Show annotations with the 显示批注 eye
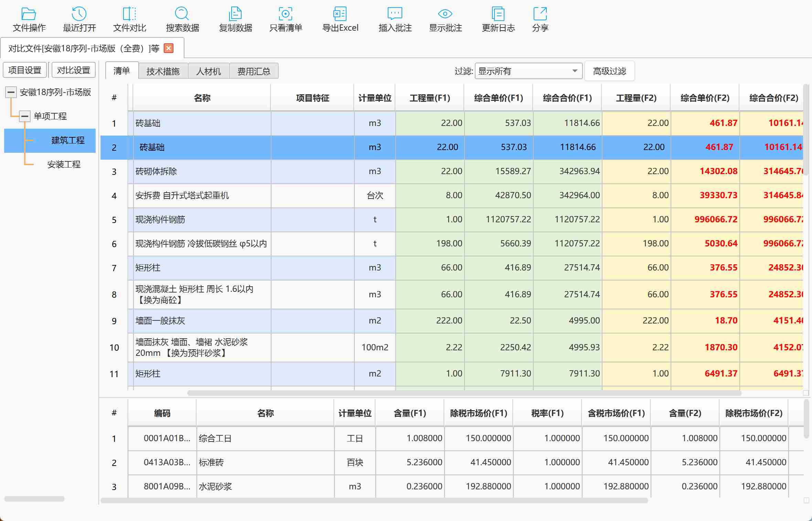Image resolution: width=812 pixels, height=521 pixels. (445, 20)
